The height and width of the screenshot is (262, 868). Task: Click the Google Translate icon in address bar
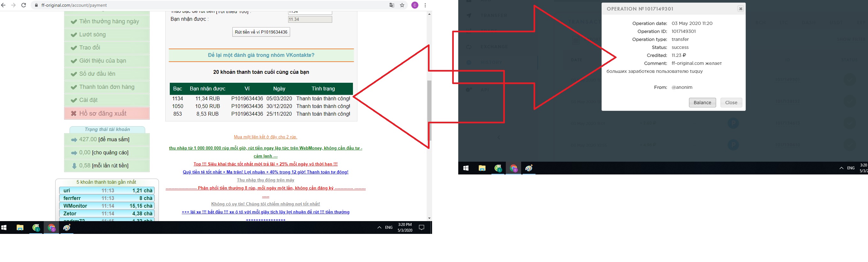click(392, 5)
